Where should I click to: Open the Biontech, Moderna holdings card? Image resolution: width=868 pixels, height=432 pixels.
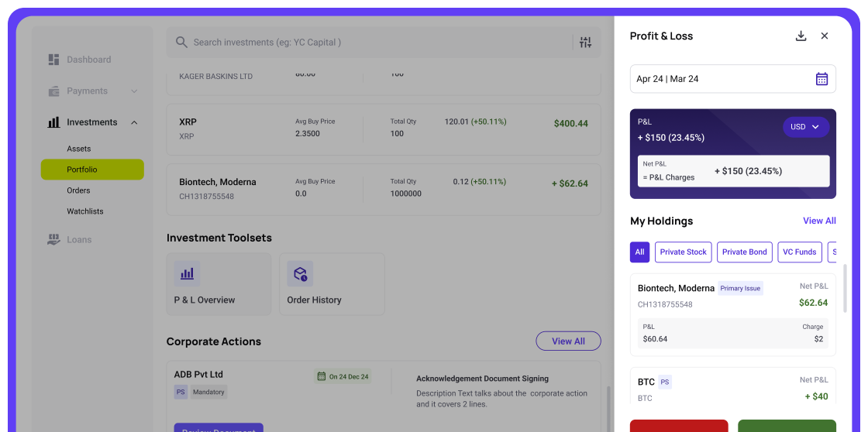tap(733, 314)
